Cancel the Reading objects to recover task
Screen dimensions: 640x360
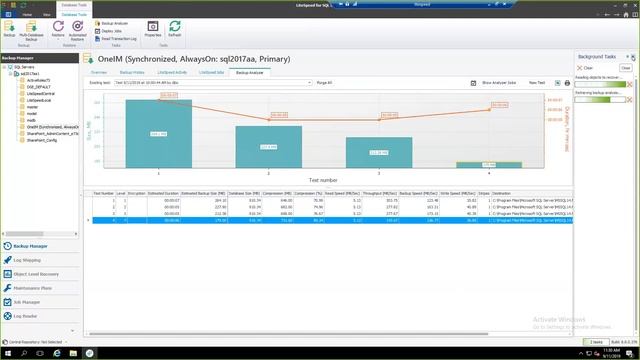pyautogui.click(x=629, y=84)
